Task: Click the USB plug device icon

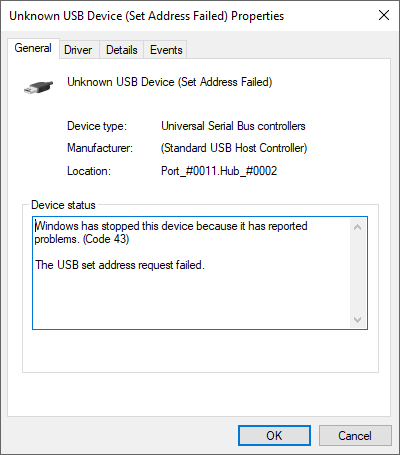Action: [39, 87]
